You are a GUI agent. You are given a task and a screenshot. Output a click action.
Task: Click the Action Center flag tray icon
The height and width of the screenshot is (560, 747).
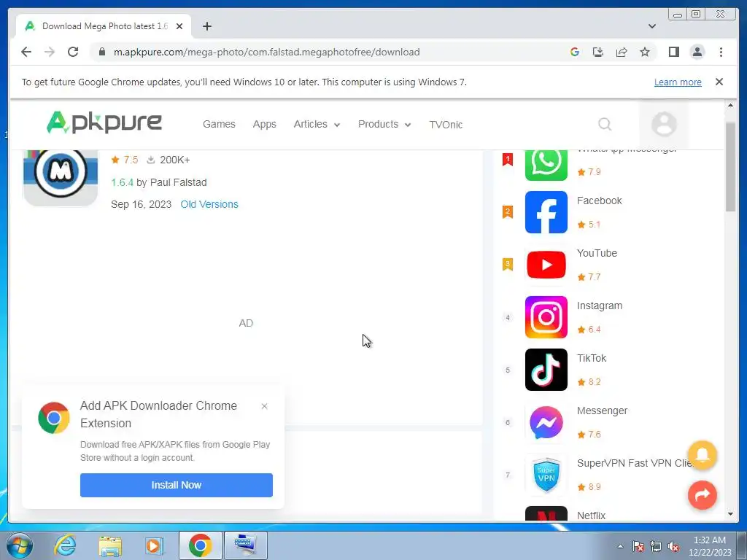pos(638,546)
